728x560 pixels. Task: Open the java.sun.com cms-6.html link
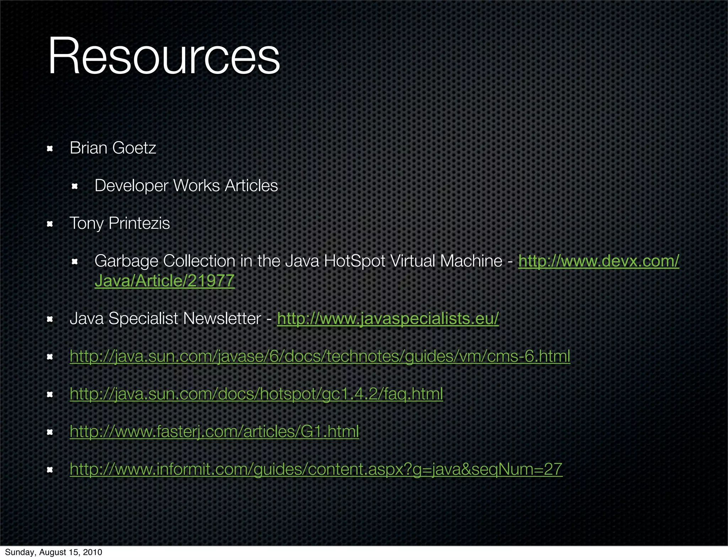[320, 356]
